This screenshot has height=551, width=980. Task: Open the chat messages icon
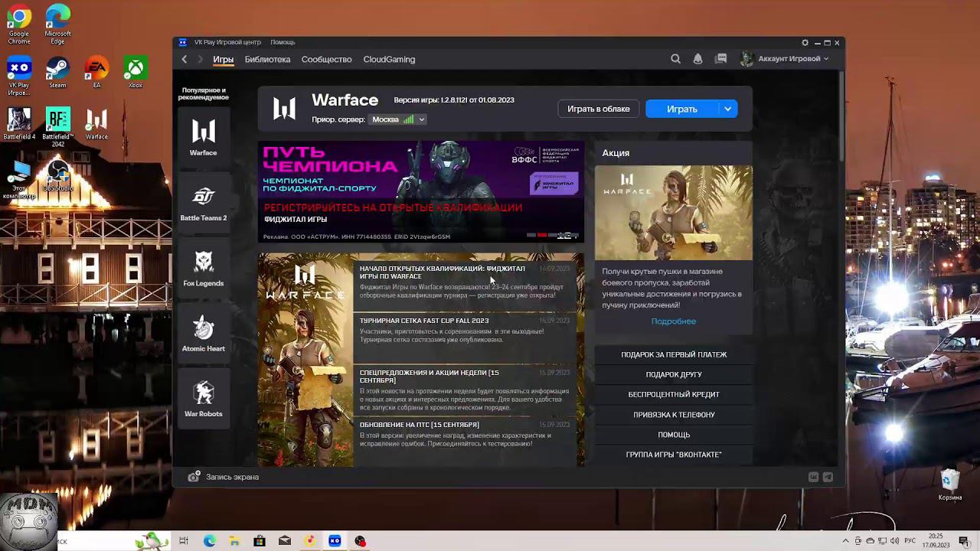[721, 59]
